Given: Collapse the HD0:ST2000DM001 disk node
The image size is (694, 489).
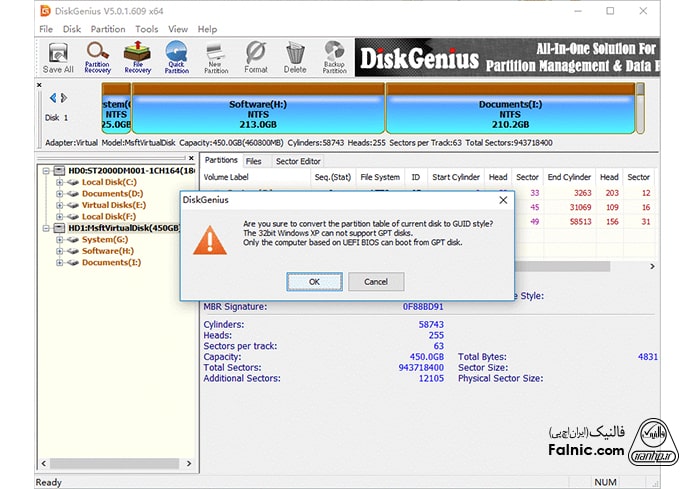Looking at the screenshot, I should pos(46,171).
